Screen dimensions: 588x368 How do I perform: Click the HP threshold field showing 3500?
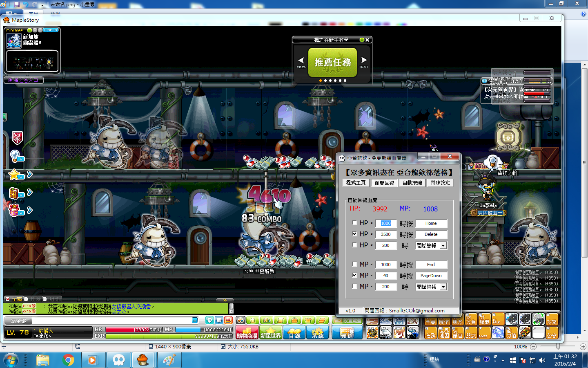386,234
